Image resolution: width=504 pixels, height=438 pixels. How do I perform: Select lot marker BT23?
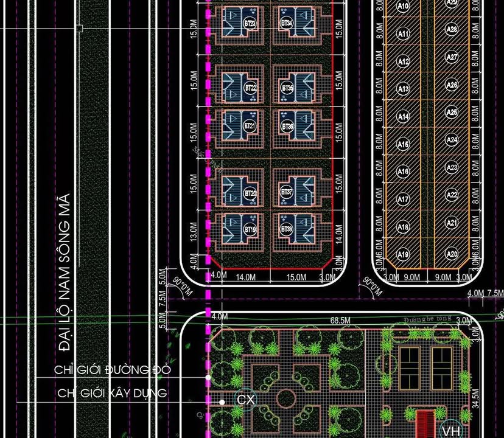[250, 24]
